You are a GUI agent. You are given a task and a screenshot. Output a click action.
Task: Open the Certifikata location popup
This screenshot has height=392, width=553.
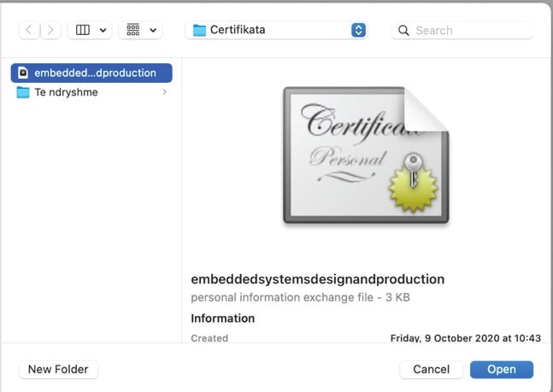point(276,30)
